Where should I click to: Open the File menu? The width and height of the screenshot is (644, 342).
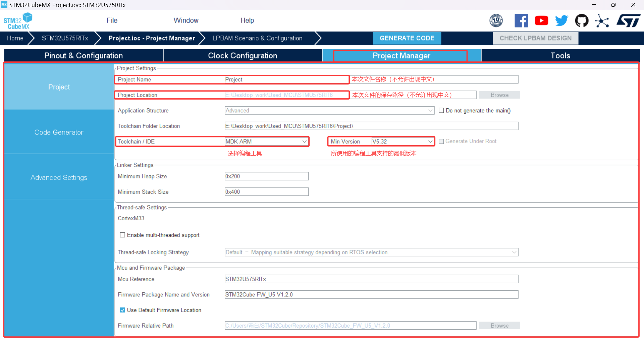click(x=112, y=20)
